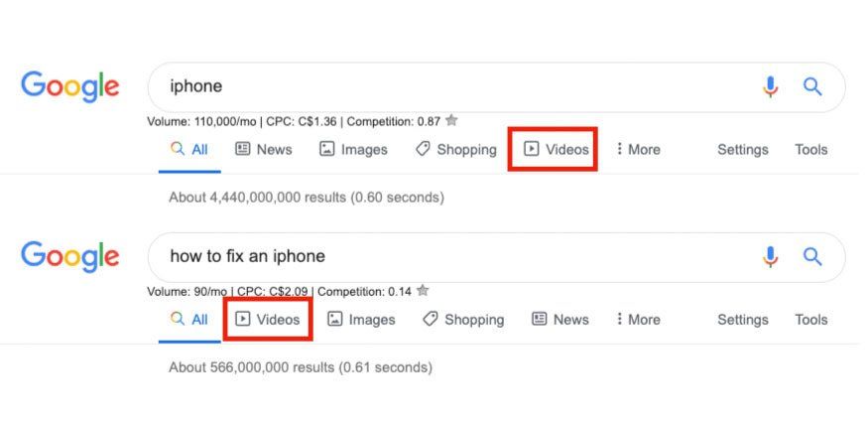Open Settings in the upper results bar
This screenshot has height=422, width=868.
tap(743, 150)
